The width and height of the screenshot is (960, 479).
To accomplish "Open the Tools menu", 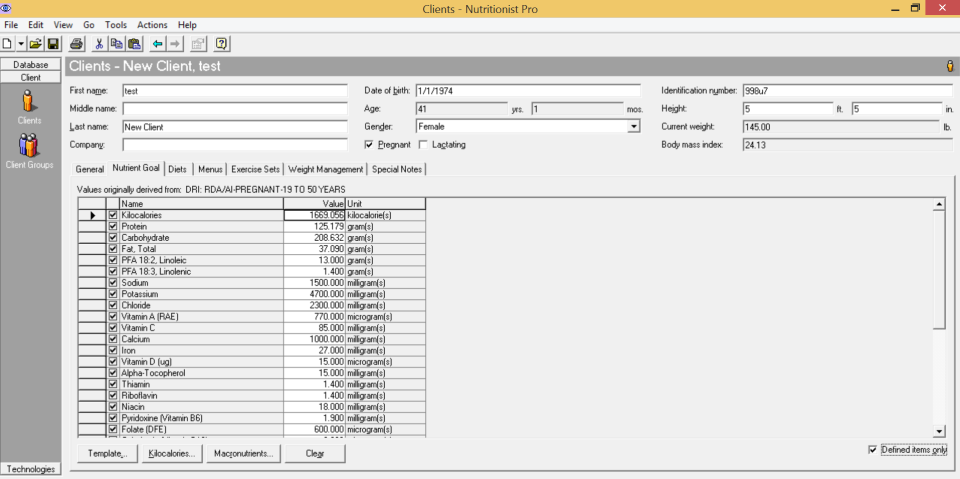I will click(116, 25).
